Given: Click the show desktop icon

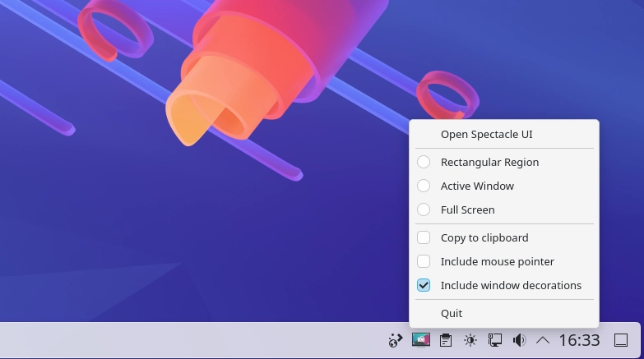Looking at the screenshot, I should [621, 340].
